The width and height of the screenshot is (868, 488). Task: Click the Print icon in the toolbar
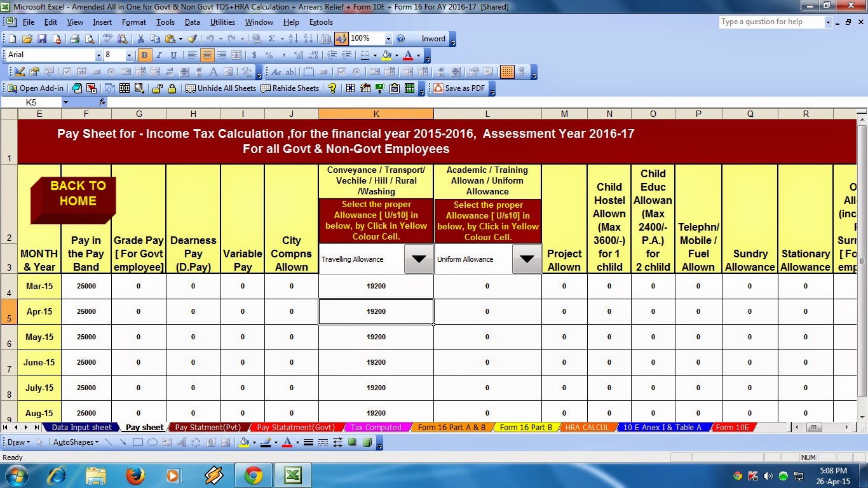click(x=74, y=39)
